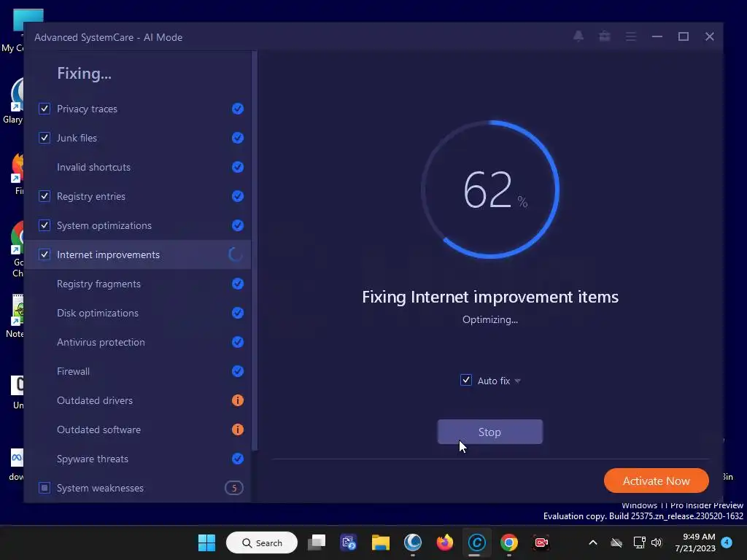747x560 pixels.
Task: Click the notification bell icon in title bar
Action: (x=578, y=36)
